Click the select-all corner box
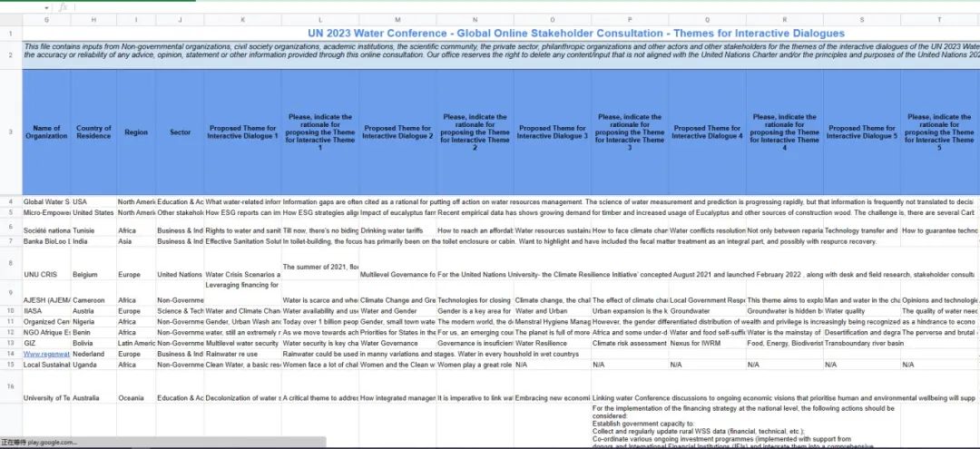 [11, 19]
